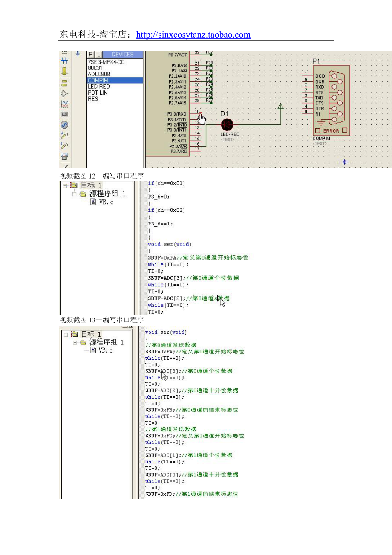Screen dimensions: 392x555
Task: Click the ERROR label on the COMPIM
Action: [x=331, y=131]
